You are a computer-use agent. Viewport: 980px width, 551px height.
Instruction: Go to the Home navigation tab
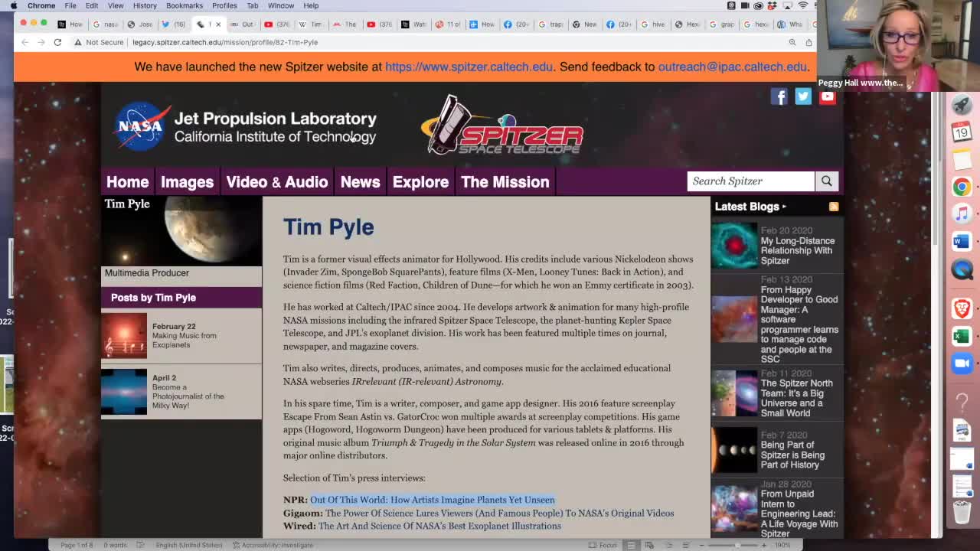(128, 182)
